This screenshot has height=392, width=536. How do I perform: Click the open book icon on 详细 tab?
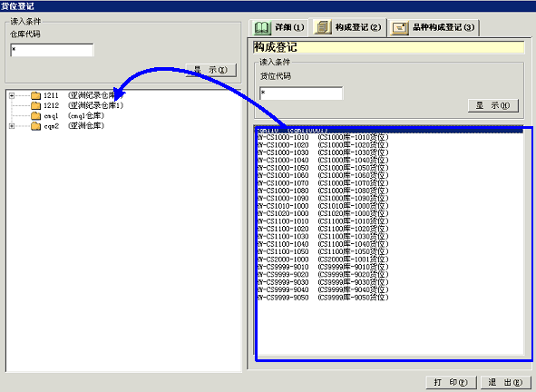(262, 27)
